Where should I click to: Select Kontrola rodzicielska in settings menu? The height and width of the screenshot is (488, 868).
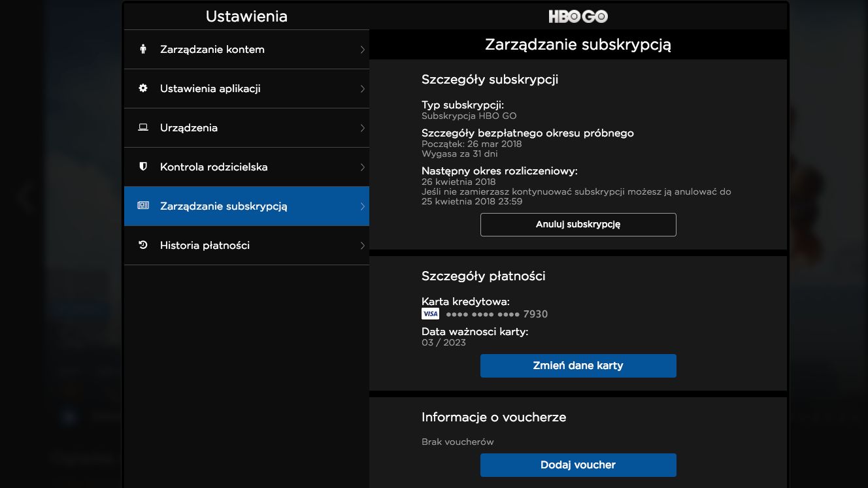(x=246, y=167)
